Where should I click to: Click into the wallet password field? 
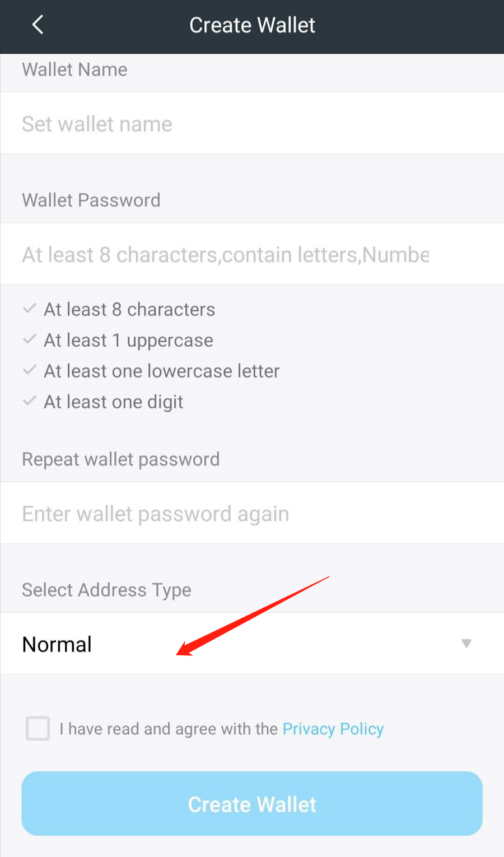[x=252, y=254]
